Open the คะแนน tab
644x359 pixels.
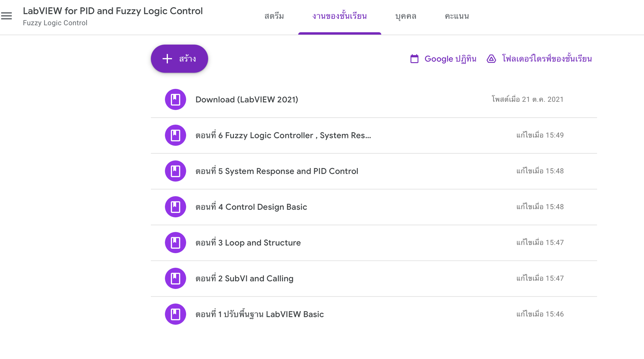point(457,16)
